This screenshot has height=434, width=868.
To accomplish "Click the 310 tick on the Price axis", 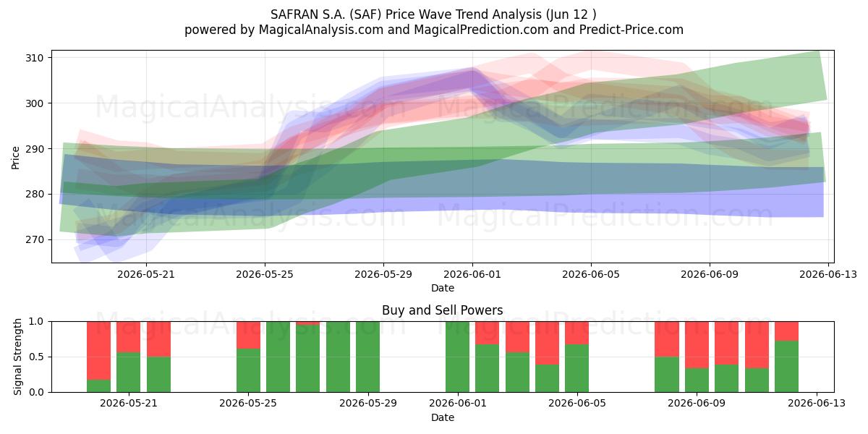I will point(35,58).
